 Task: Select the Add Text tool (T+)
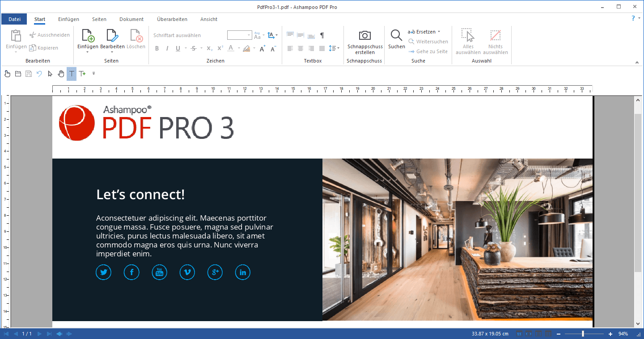82,74
